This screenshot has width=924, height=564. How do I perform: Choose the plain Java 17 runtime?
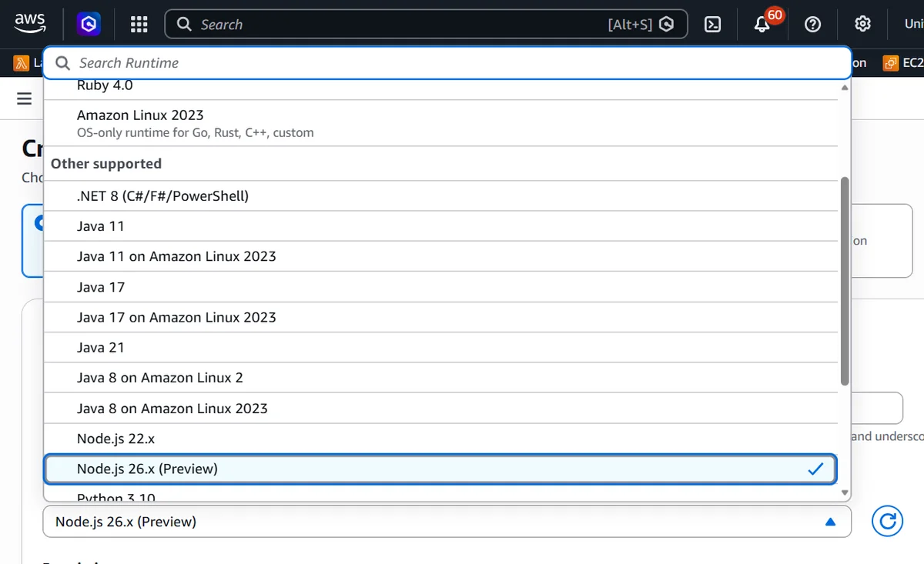[x=440, y=287]
